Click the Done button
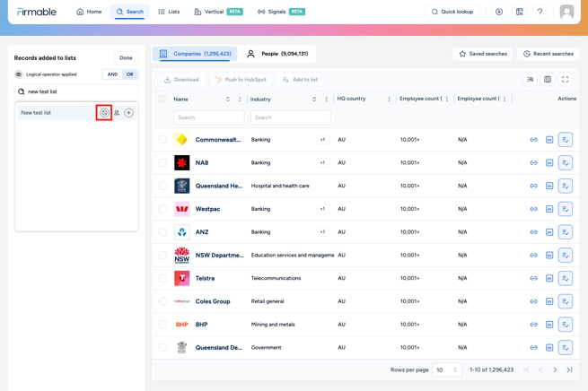Viewport: 588px width, 391px height. (126, 58)
